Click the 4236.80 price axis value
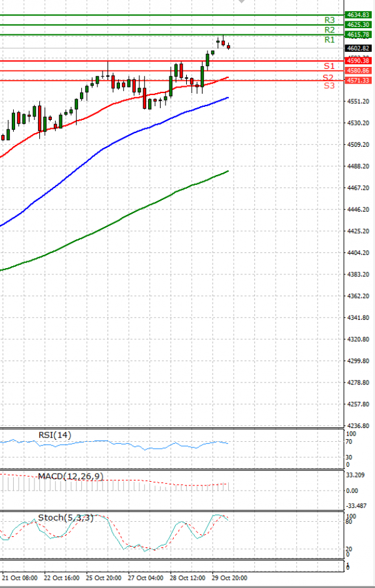 click(358, 426)
